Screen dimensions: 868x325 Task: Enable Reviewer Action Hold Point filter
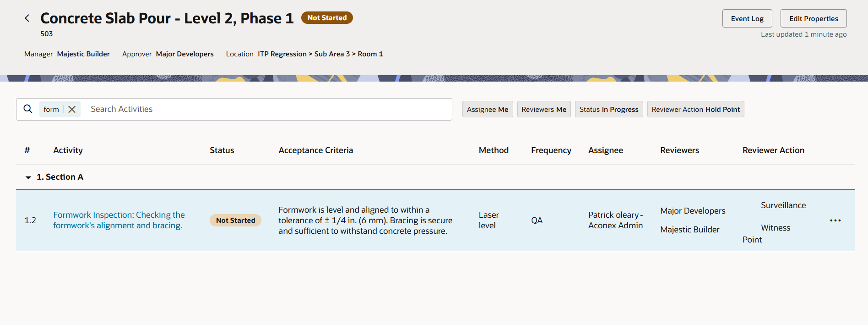pyautogui.click(x=695, y=109)
